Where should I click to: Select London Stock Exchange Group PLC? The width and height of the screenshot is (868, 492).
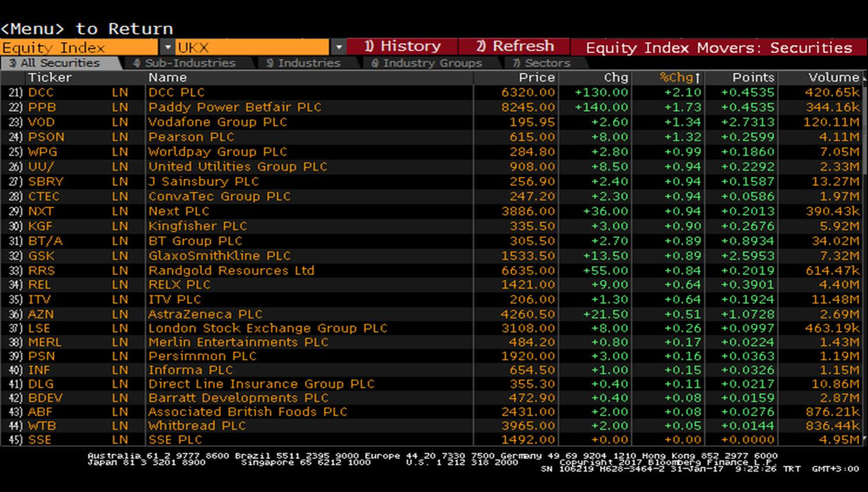[x=268, y=328]
